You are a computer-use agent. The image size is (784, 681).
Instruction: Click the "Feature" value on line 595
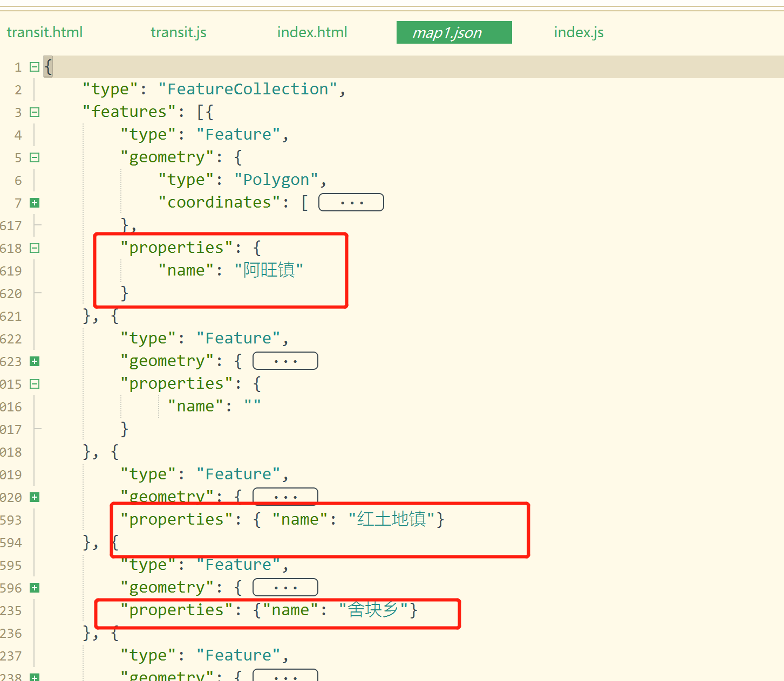[x=238, y=565]
